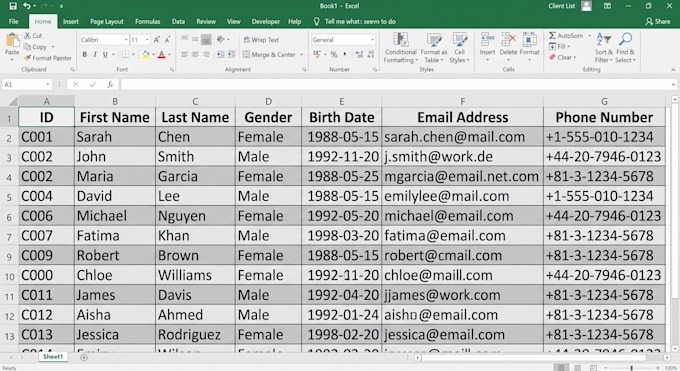Collapse the ribbon with the chevron
The width and height of the screenshot is (680, 371).
[x=673, y=69]
